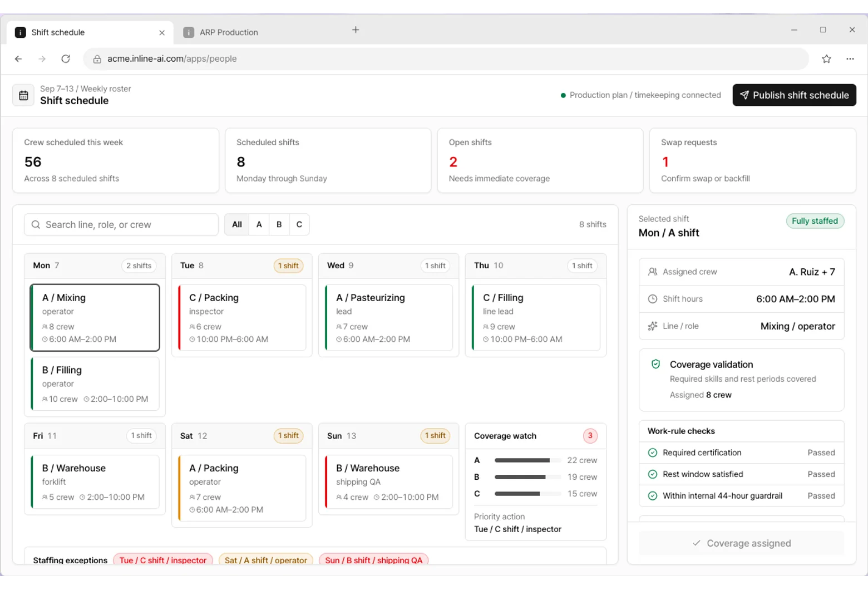Click the Required certification check icon
Image resolution: width=868 pixels, height=590 pixels.
653,453
